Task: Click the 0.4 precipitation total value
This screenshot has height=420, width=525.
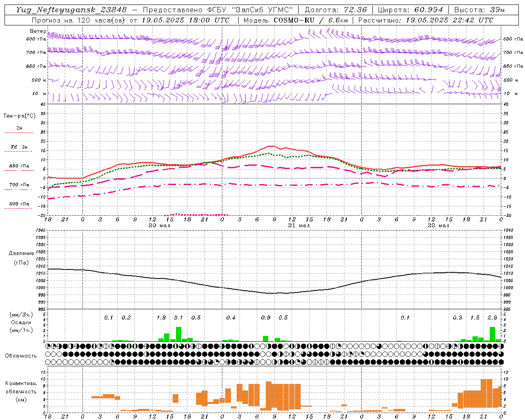Action: [x=231, y=317]
